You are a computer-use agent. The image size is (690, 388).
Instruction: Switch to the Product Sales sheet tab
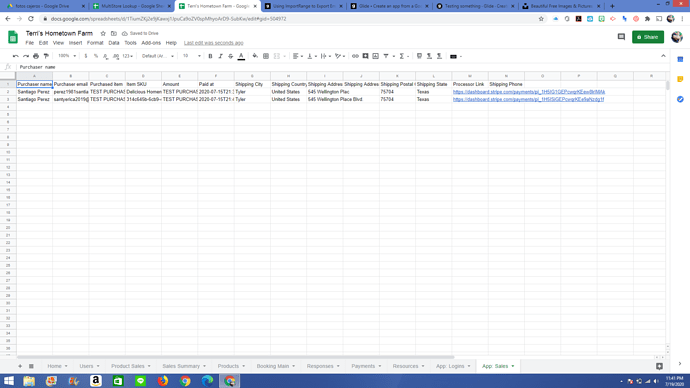[131, 366]
